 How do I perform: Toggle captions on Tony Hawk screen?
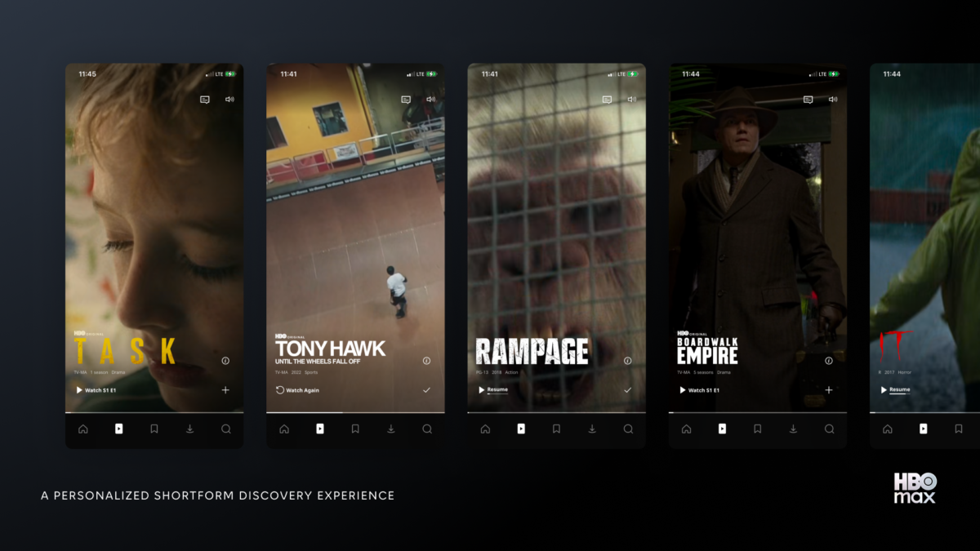click(x=406, y=100)
